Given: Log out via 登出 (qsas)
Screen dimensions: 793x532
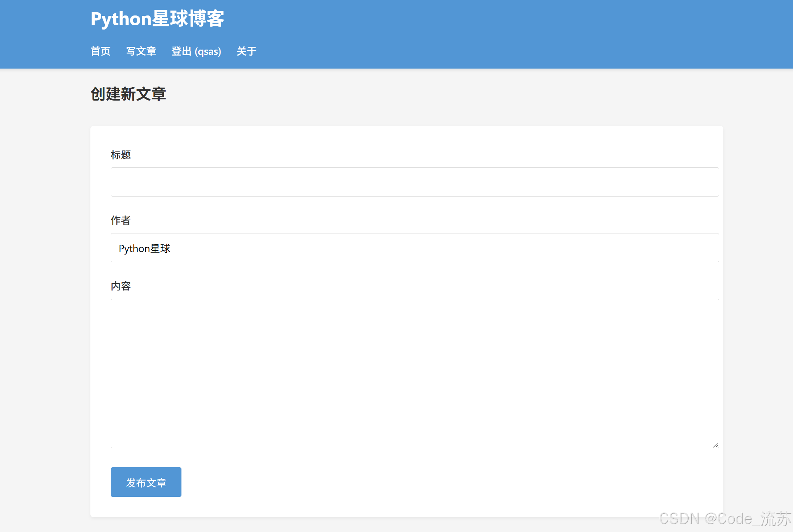Looking at the screenshot, I should tap(196, 51).
